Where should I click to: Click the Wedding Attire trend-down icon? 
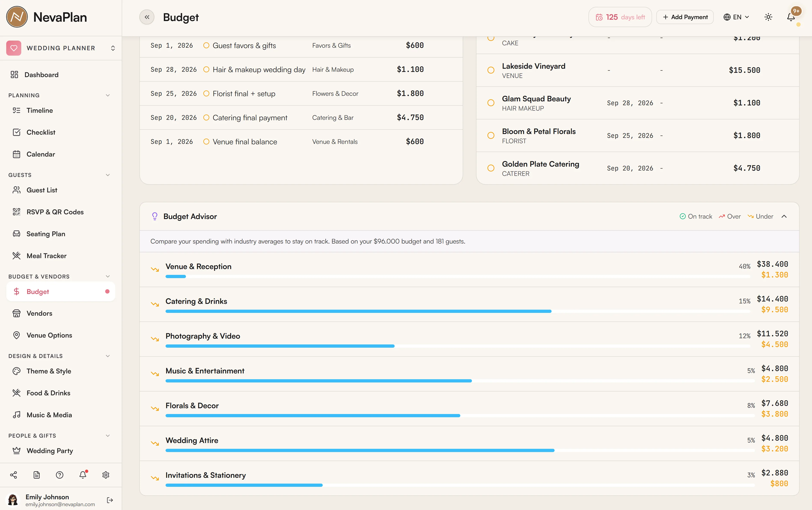point(155,444)
